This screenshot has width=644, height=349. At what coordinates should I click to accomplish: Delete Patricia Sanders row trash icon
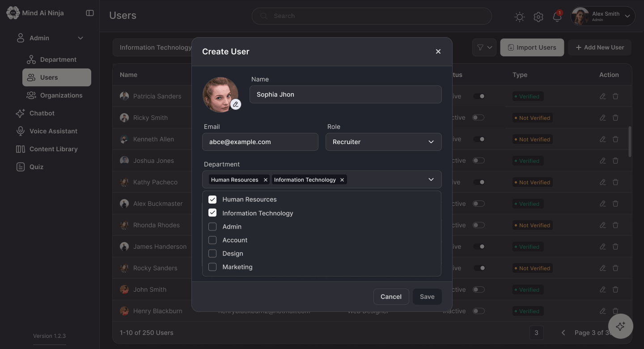615,96
